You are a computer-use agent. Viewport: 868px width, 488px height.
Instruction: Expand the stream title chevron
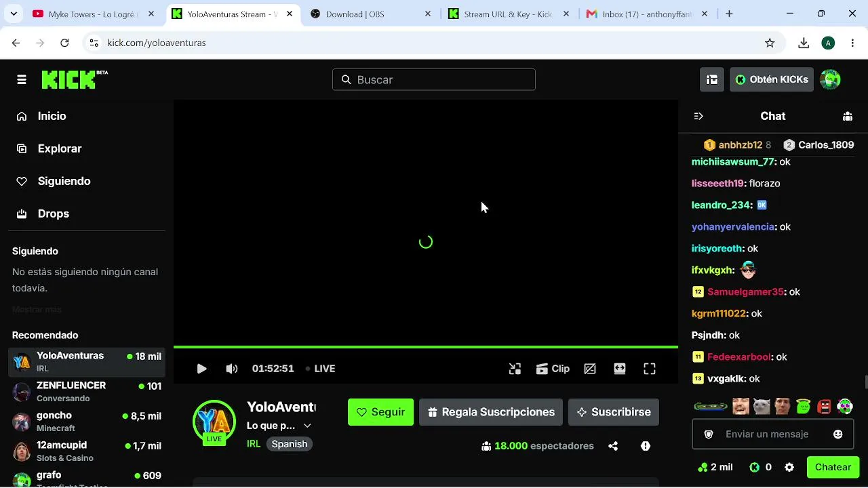coord(307,426)
